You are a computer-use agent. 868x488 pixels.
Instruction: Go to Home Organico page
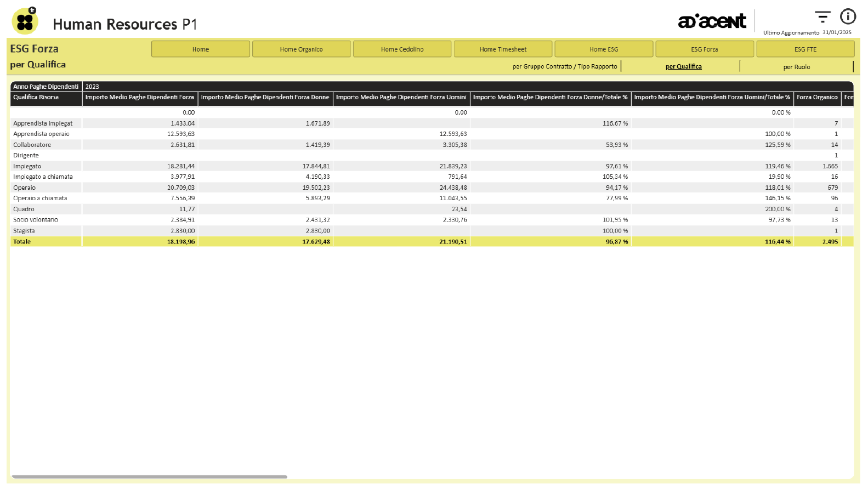[x=301, y=49]
